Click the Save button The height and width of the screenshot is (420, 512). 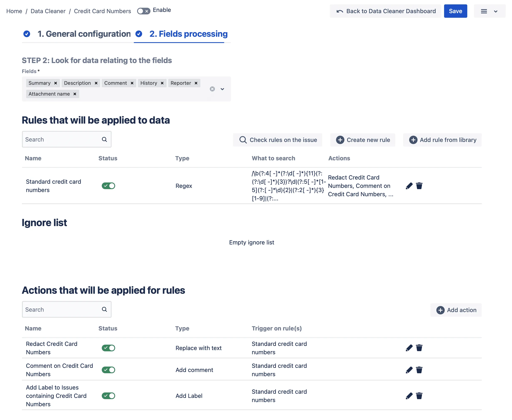456,11
